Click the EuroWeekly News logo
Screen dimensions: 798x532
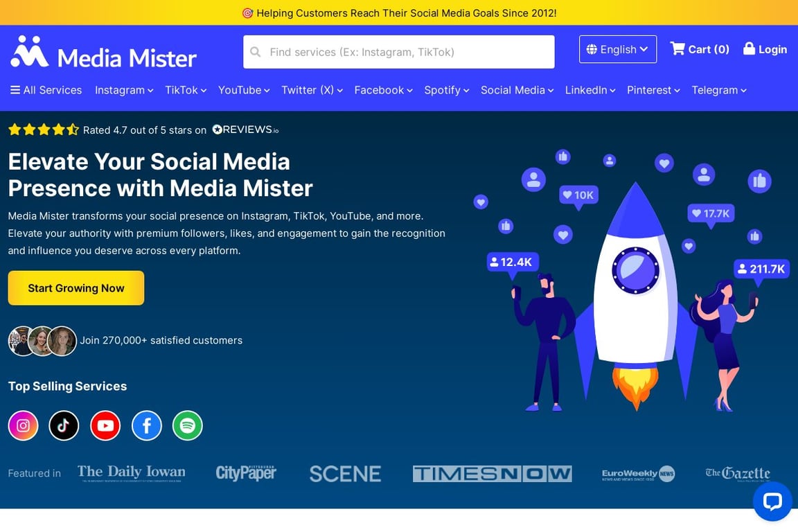pos(638,474)
